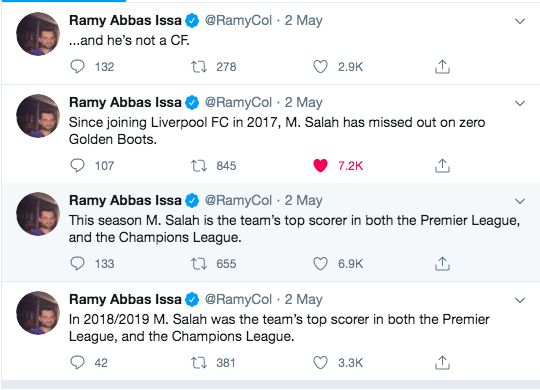Image resolution: width=540 pixels, height=390 pixels.
Task: Open @RamyCol handle on the first tweet
Action: (238, 21)
